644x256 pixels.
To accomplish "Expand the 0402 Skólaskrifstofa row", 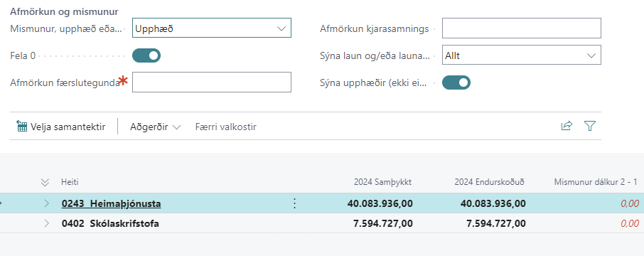I will (x=46, y=223).
